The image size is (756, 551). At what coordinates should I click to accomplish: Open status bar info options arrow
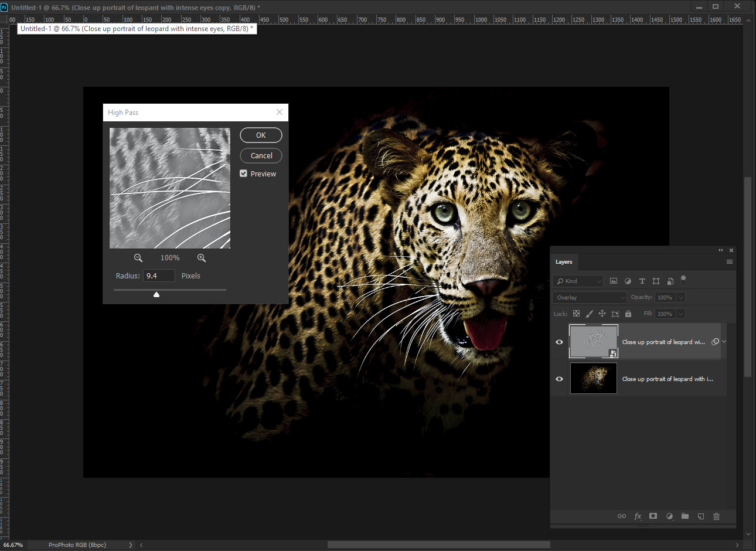[x=130, y=545]
